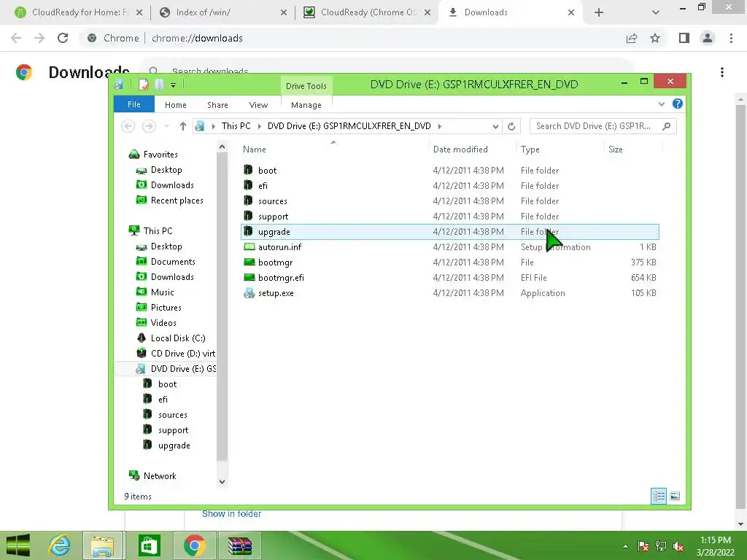
Task: Open the Windows Store taskbar icon
Action: [x=149, y=545]
